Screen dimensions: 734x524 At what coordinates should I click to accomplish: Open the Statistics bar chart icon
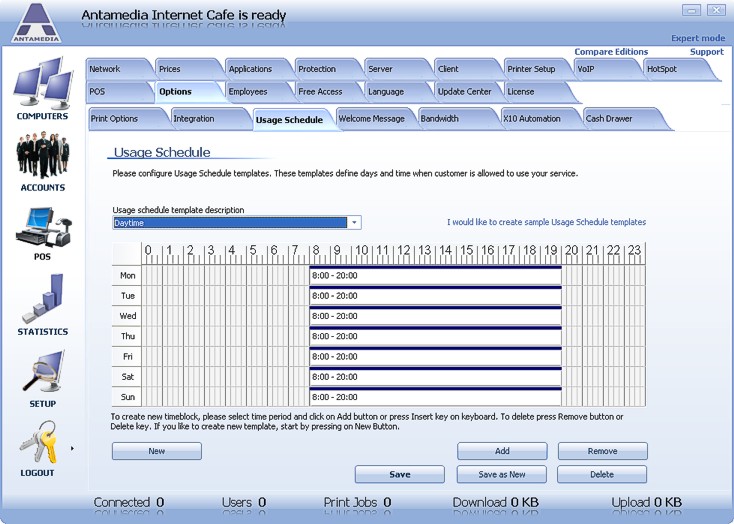(43, 299)
